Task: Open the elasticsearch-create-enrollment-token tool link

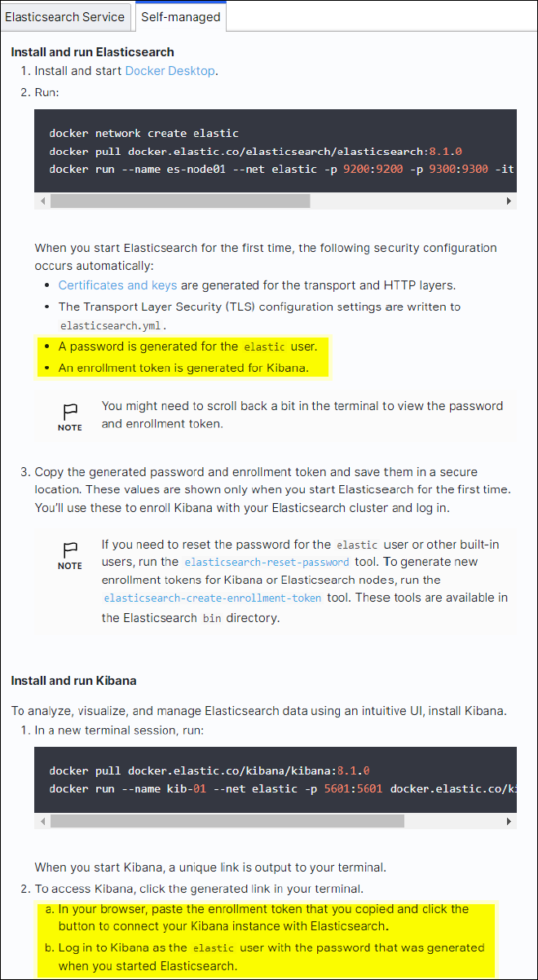Action: 211,598
